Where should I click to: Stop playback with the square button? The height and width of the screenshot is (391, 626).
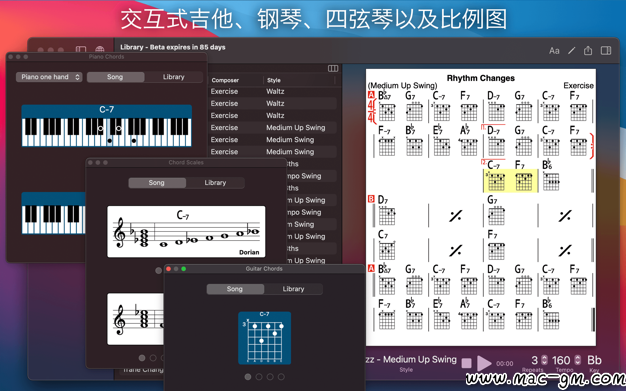pos(466,363)
